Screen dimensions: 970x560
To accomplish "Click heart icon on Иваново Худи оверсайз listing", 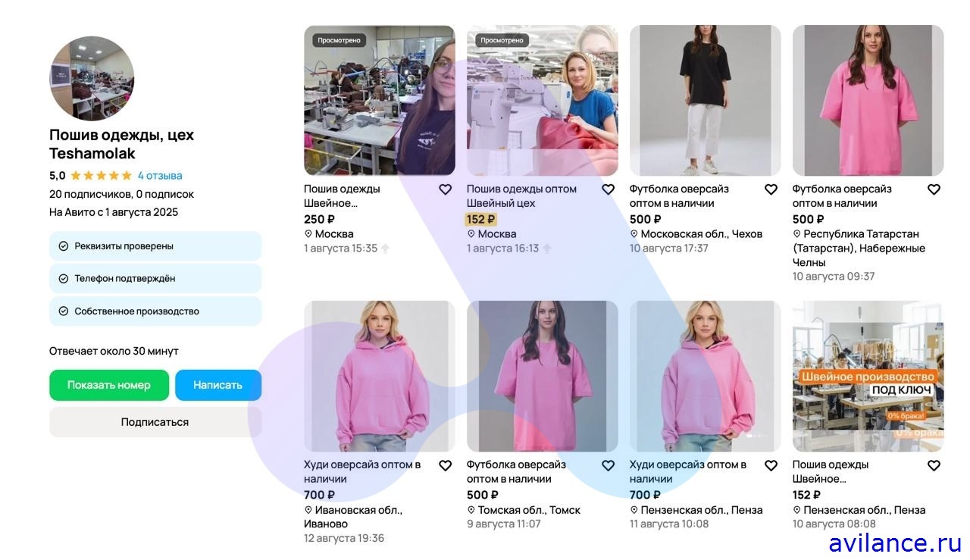I will (x=446, y=465).
